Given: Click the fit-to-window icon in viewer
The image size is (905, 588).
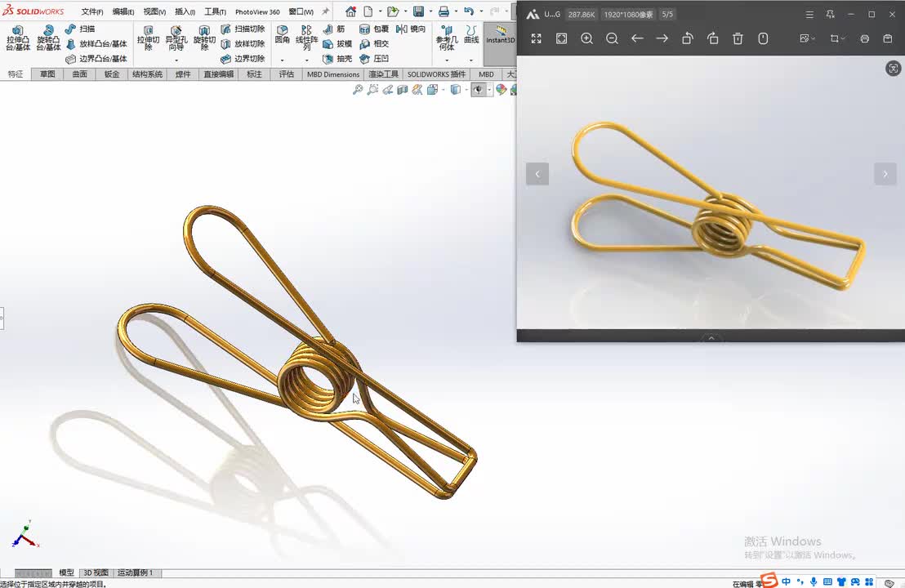Looking at the screenshot, I should (x=562, y=38).
